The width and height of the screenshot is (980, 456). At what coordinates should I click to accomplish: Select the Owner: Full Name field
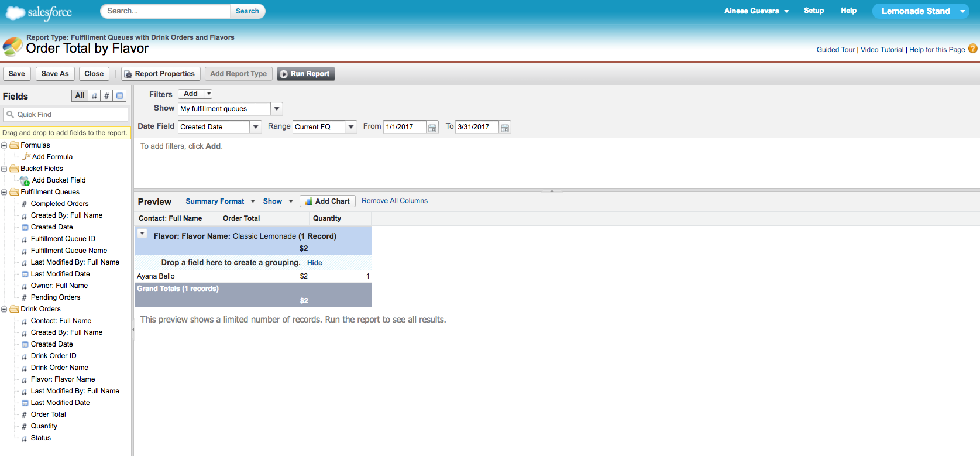click(59, 286)
